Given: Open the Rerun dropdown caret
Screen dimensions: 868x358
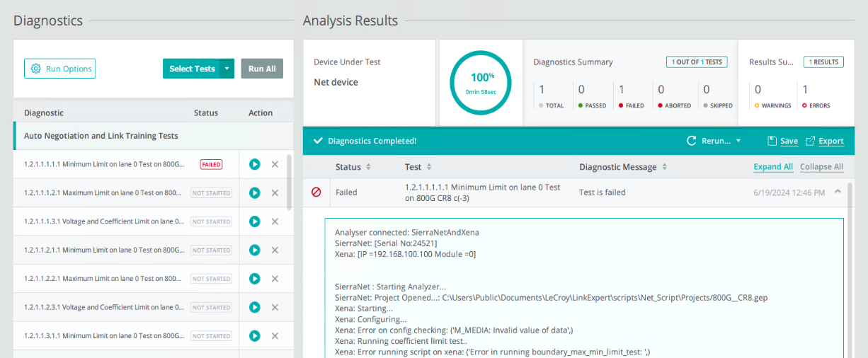Looking at the screenshot, I should pyautogui.click(x=738, y=141).
